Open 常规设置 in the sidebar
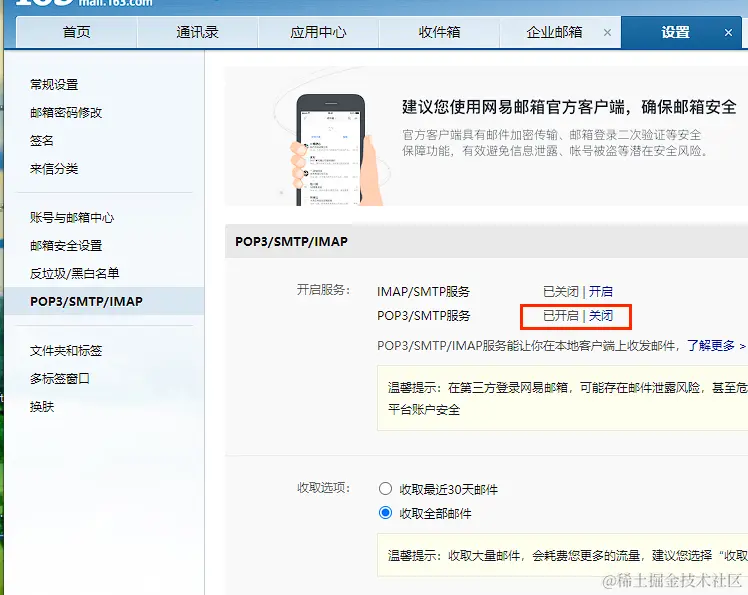Screen dimensions: 748x595 [54, 84]
